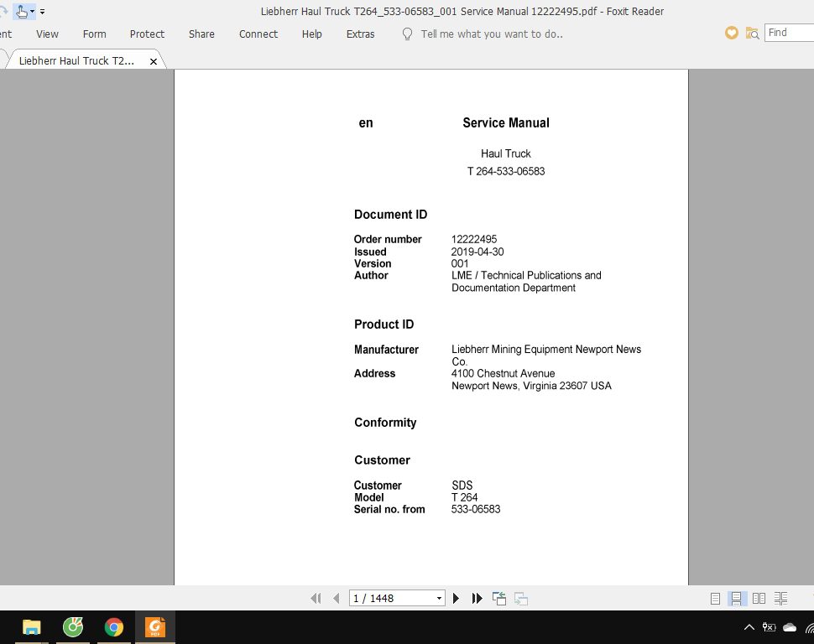Screen dimensions: 814x644
Task: Open the Customize Quick Access Toolbar arrow
Action: (x=42, y=11)
